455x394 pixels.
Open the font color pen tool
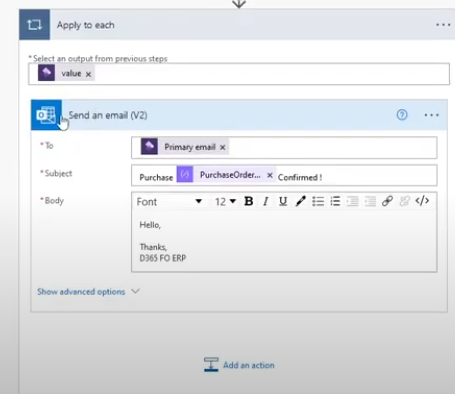point(301,201)
